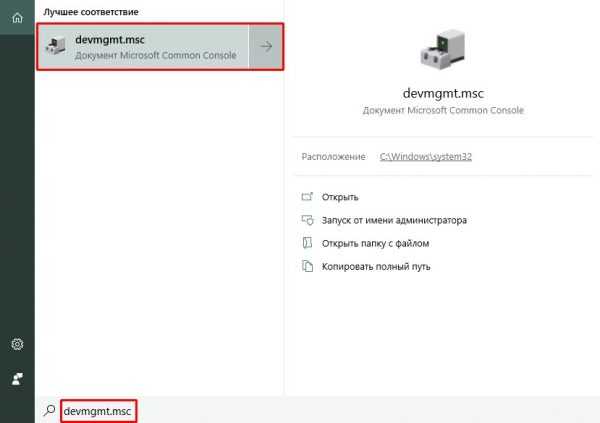Click the copy full path icon
This screenshot has height=423, width=600.
[307, 266]
